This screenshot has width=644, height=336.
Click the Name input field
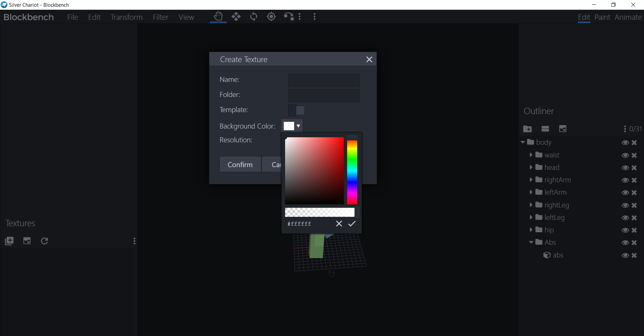[x=323, y=81]
